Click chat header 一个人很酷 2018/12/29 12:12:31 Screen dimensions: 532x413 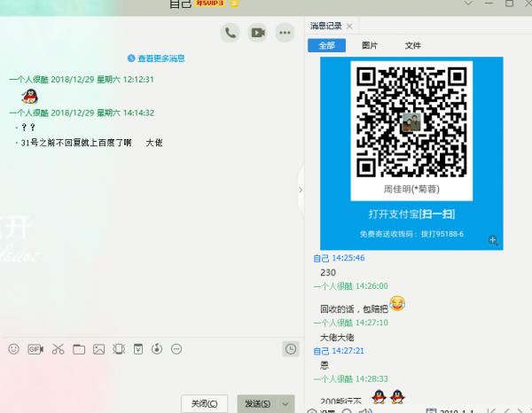tap(82, 80)
